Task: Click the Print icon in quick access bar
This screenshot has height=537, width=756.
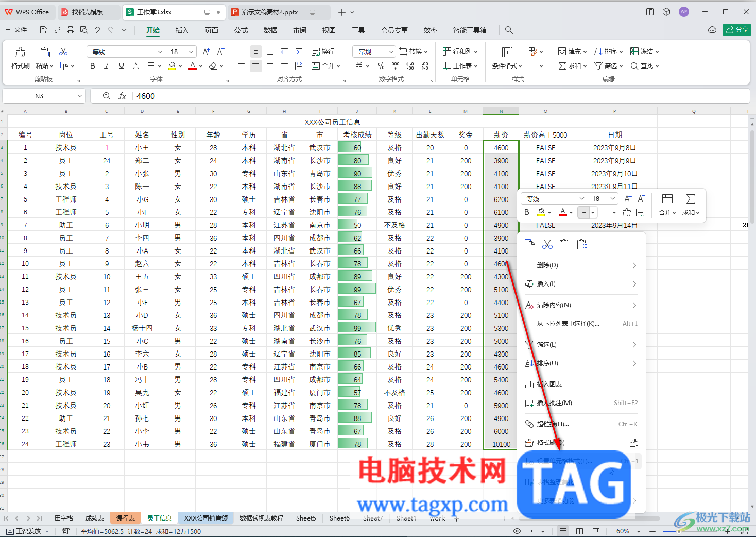Action: (71, 30)
